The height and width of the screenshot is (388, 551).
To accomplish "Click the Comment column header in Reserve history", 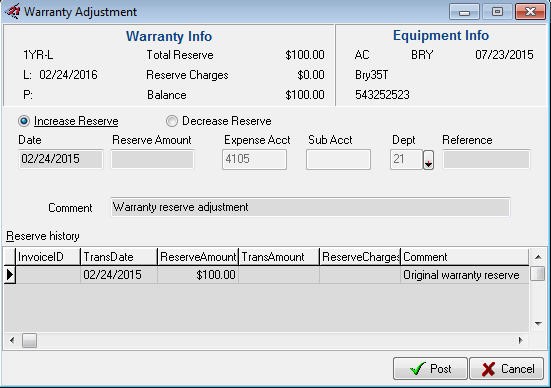I will pos(465,257).
